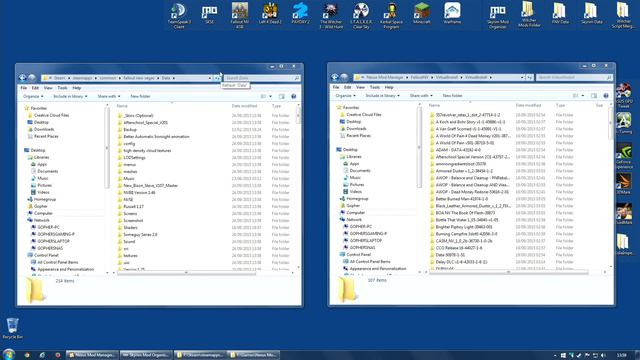This screenshot has width=640, height=360.
Task: Open Include in library in the VirtualInstall window
Action: coord(382,96)
